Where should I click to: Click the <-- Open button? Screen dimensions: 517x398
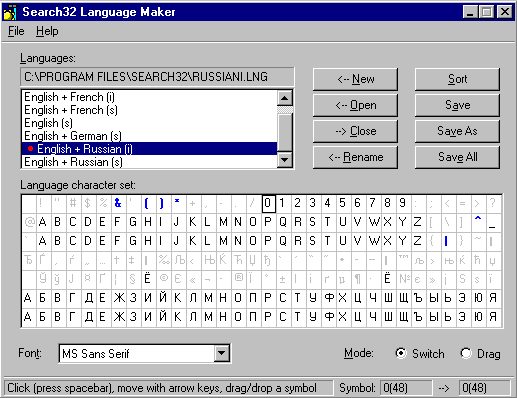355,105
